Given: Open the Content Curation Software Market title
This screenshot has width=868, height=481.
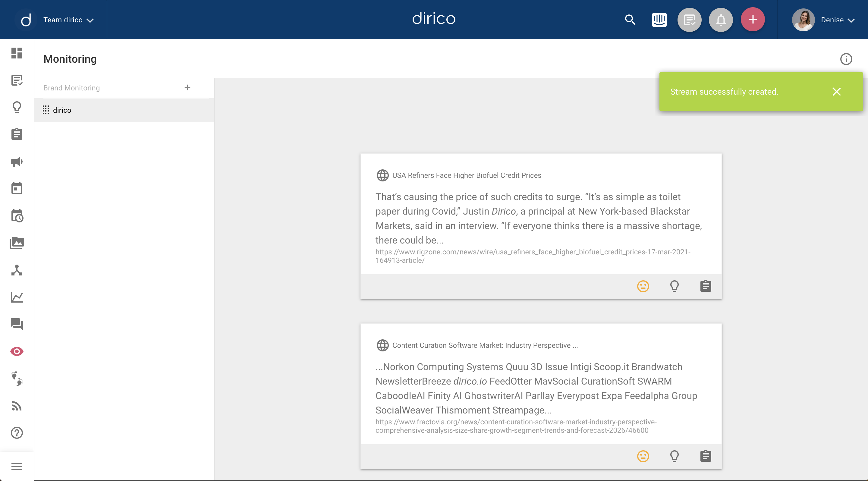Looking at the screenshot, I should 485,345.
